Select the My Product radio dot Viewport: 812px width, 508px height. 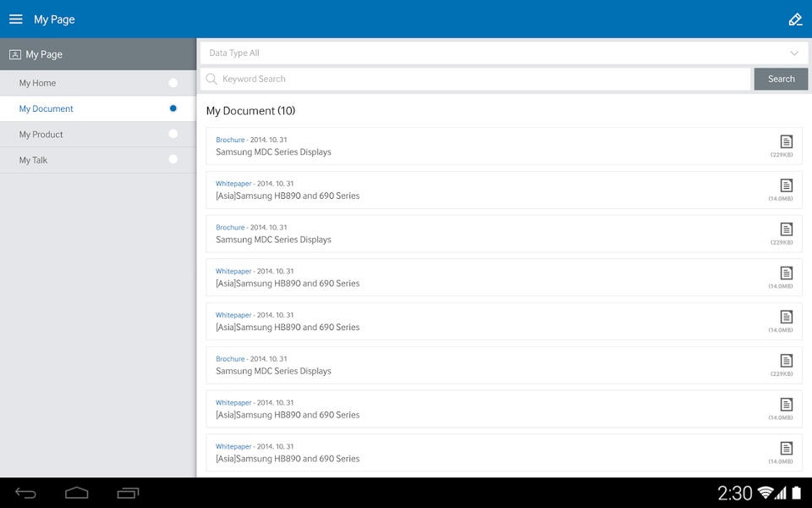point(173,135)
